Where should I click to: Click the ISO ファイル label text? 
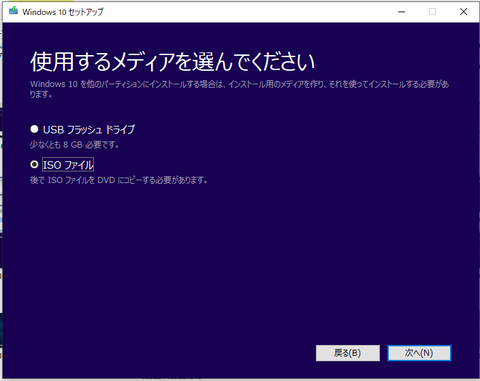click(x=68, y=165)
